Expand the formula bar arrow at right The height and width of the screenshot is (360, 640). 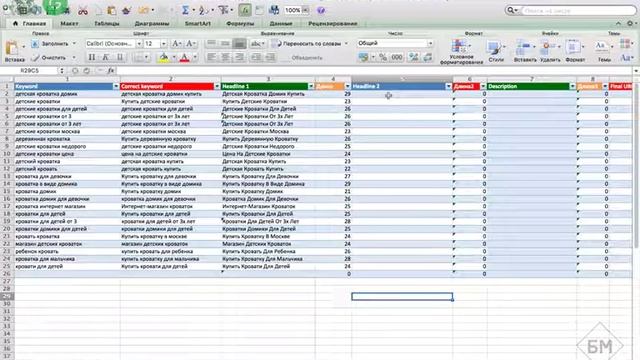pyautogui.click(x=636, y=71)
